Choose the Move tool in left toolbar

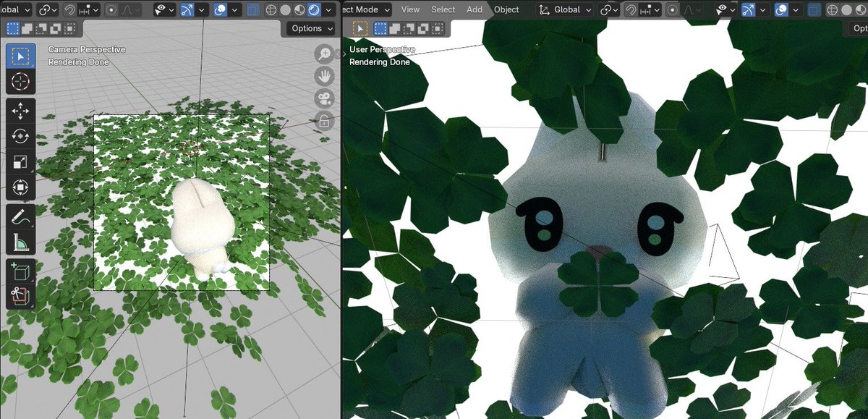tap(20, 111)
